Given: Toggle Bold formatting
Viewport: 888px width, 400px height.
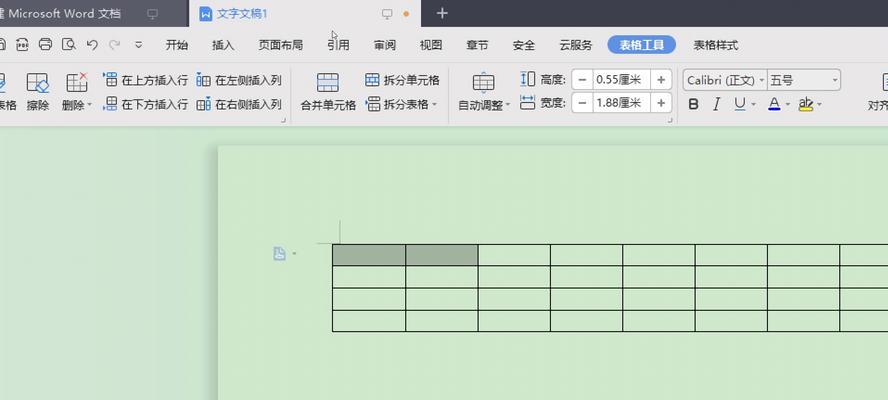Looking at the screenshot, I should point(693,104).
